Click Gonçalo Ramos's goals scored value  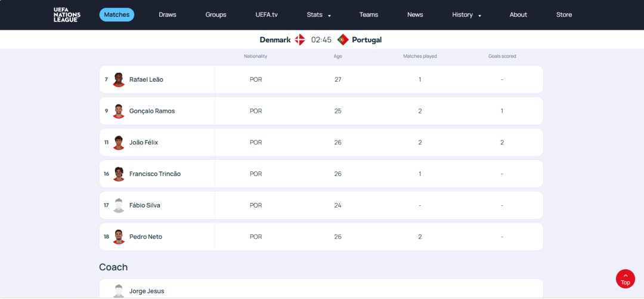pyautogui.click(x=502, y=111)
